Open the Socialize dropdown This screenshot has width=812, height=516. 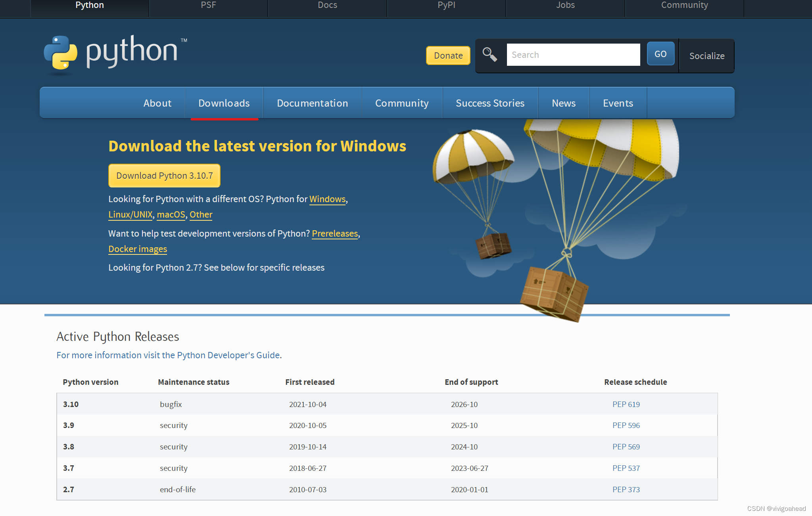click(x=706, y=56)
